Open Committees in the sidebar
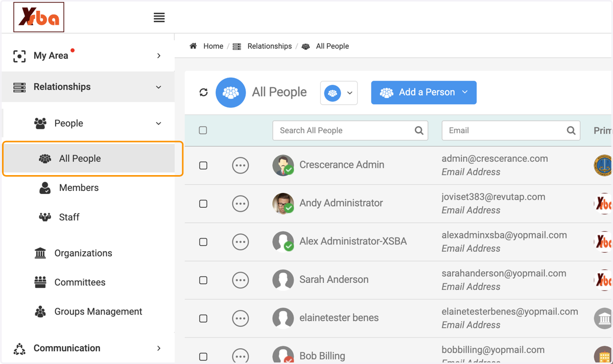 pos(80,282)
